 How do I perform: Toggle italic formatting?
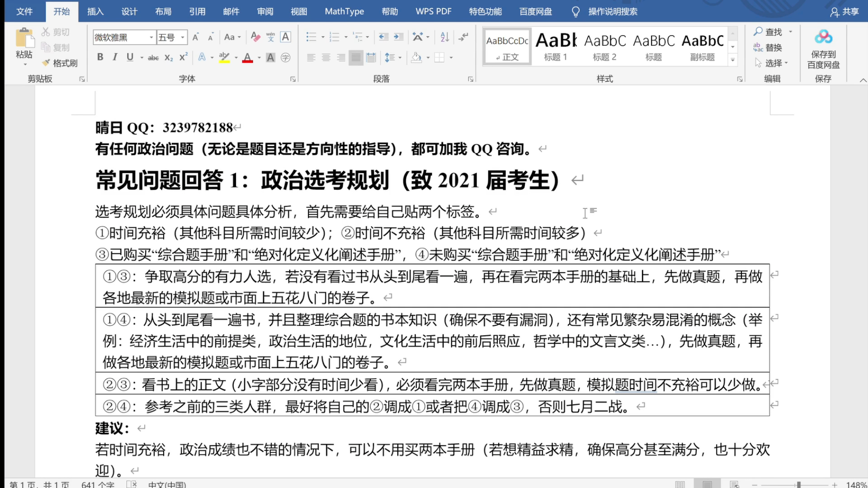click(x=115, y=57)
